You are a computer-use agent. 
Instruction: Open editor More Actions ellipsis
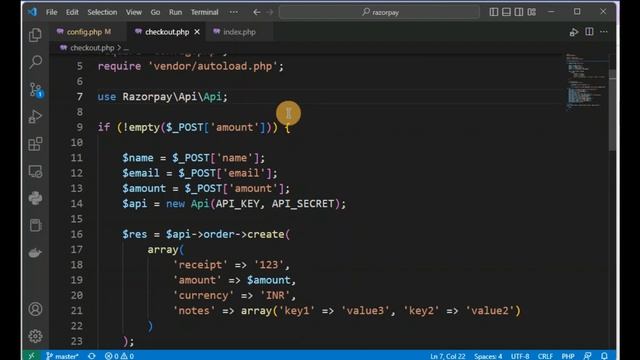point(604,31)
